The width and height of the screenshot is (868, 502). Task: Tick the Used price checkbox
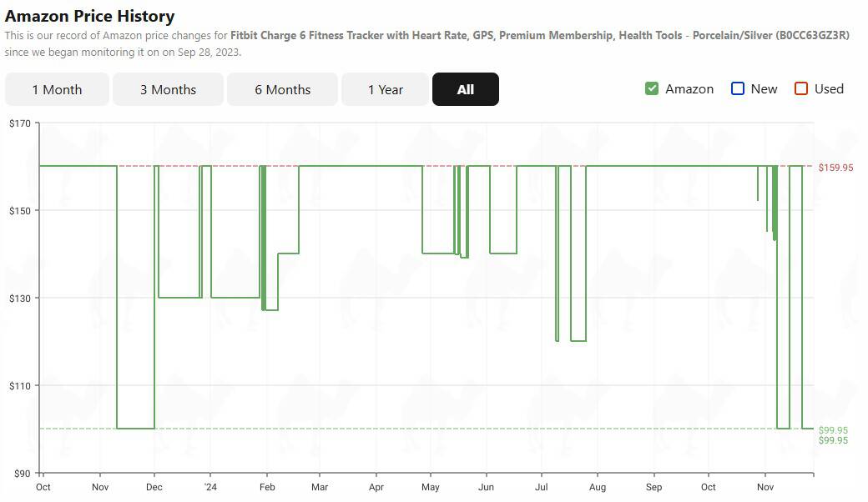(x=801, y=88)
